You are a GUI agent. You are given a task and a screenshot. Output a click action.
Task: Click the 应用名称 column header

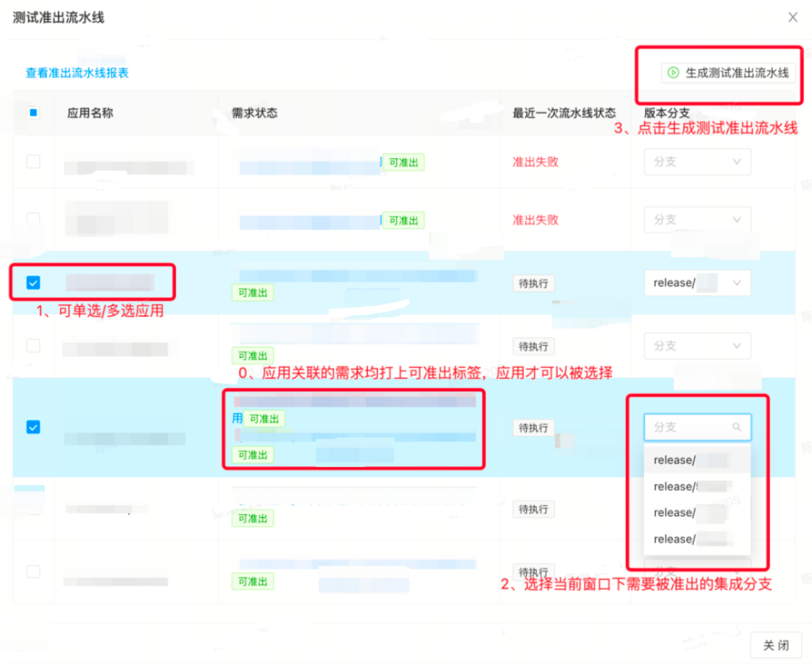click(x=90, y=113)
